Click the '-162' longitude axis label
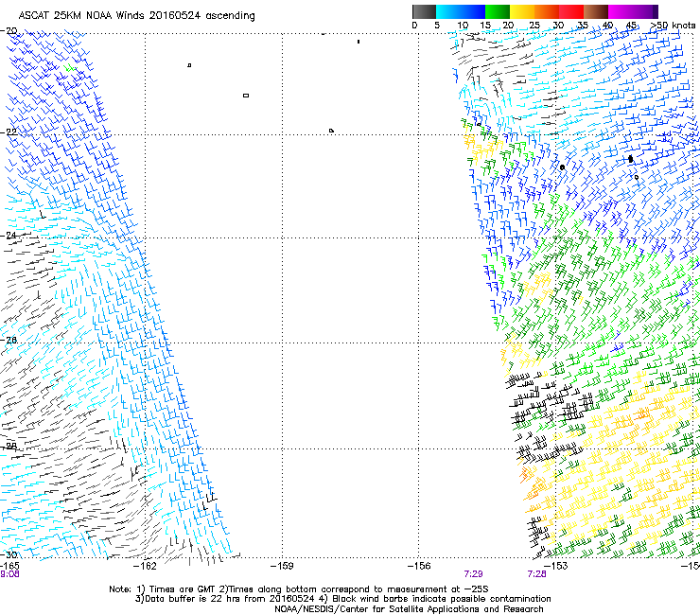Image resolution: width=700 pixels, height=615 pixels. tap(145, 566)
